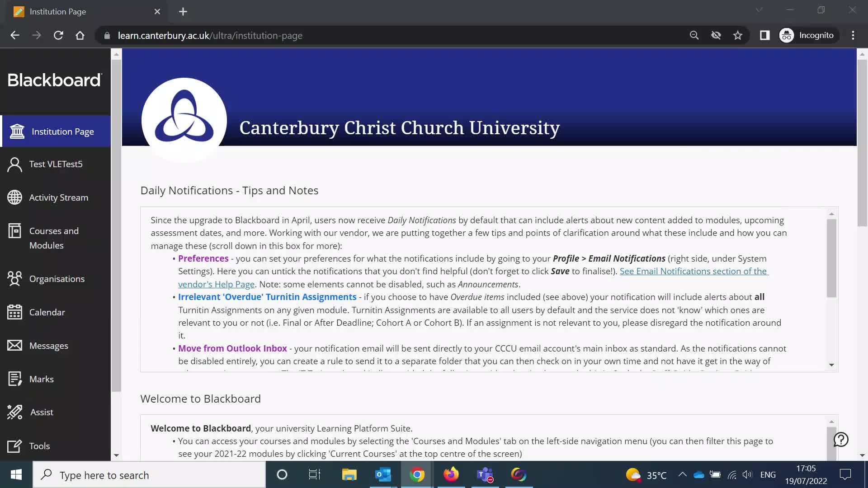Click the Tools pencil-square icon
The image size is (868, 488).
pyautogui.click(x=14, y=446)
